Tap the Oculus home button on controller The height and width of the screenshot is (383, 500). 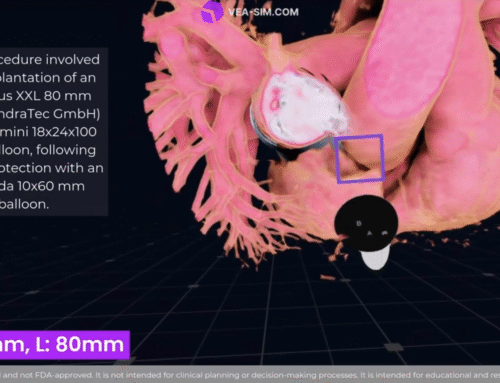pyautogui.click(x=384, y=232)
